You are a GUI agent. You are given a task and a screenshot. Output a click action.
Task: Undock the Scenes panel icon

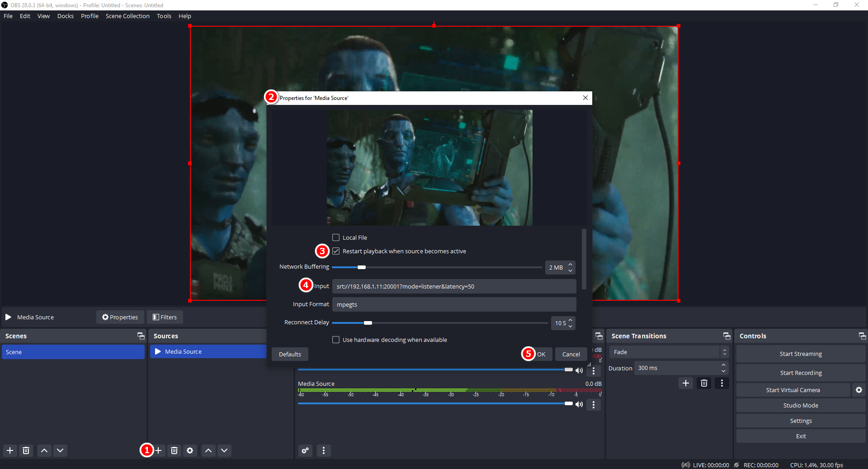(141, 336)
